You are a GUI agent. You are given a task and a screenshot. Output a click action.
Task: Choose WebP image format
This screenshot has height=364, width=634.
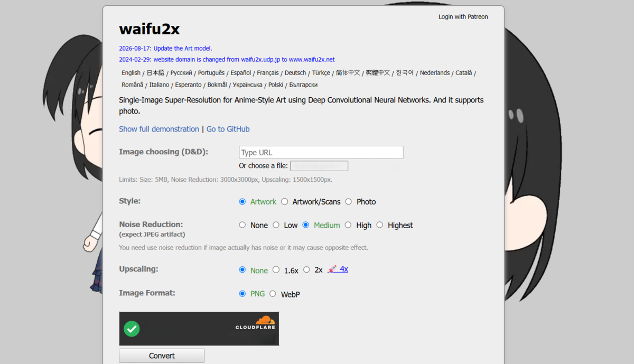click(273, 293)
